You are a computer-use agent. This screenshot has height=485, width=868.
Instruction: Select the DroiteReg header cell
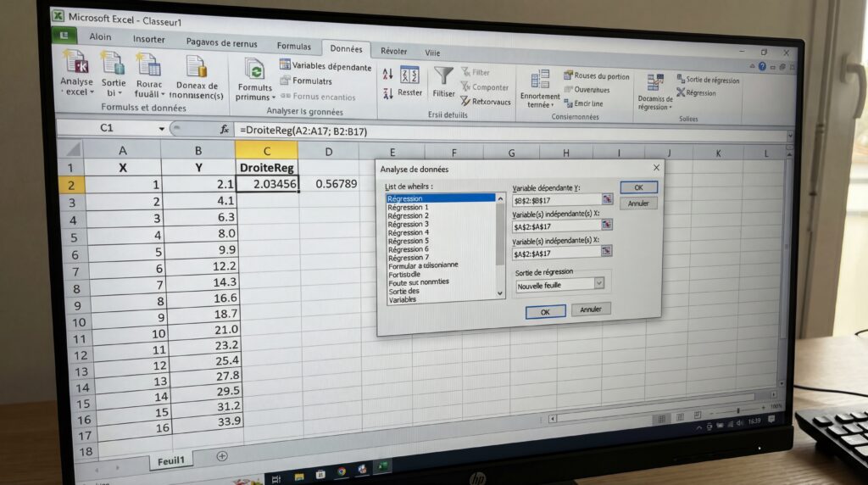tap(266, 167)
